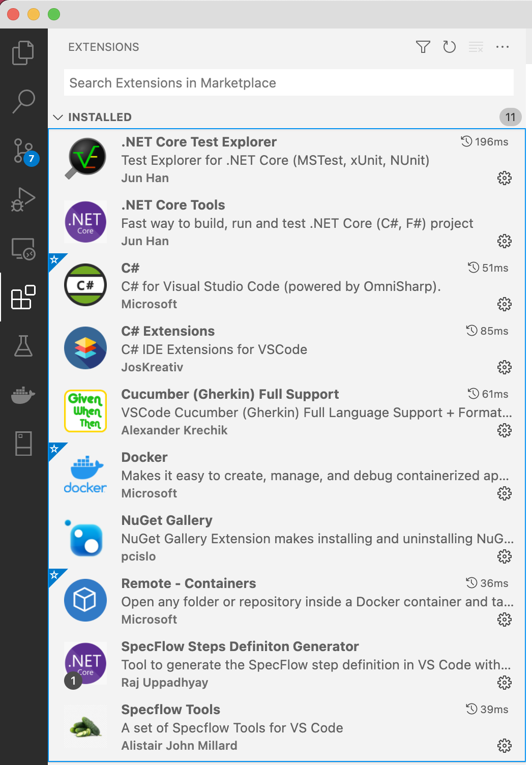Image resolution: width=532 pixels, height=765 pixels.
Task: Open the Docker panel from the activity bar
Action: point(23,396)
